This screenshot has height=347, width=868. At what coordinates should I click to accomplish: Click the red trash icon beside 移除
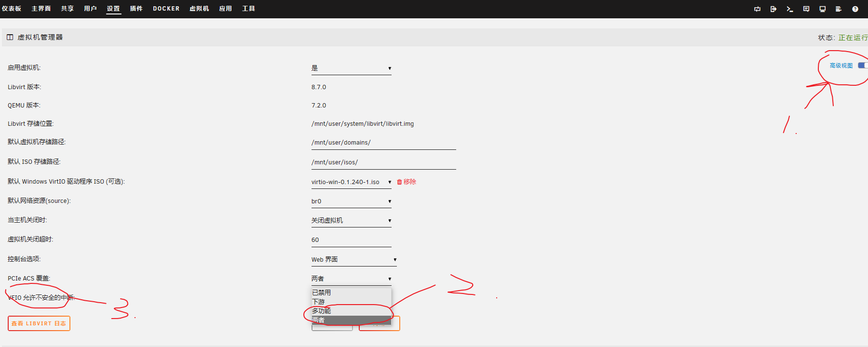[399, 182]
